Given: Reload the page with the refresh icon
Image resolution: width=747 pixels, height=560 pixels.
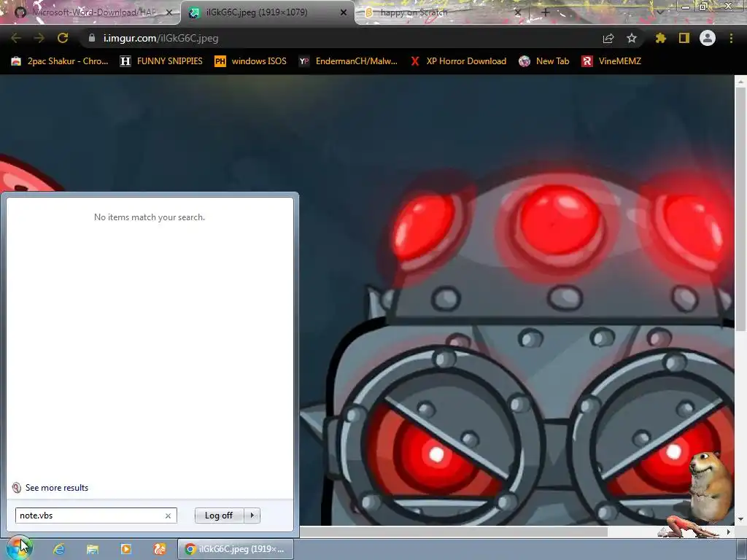Looking at the screenshot, I should coord(63,38).
